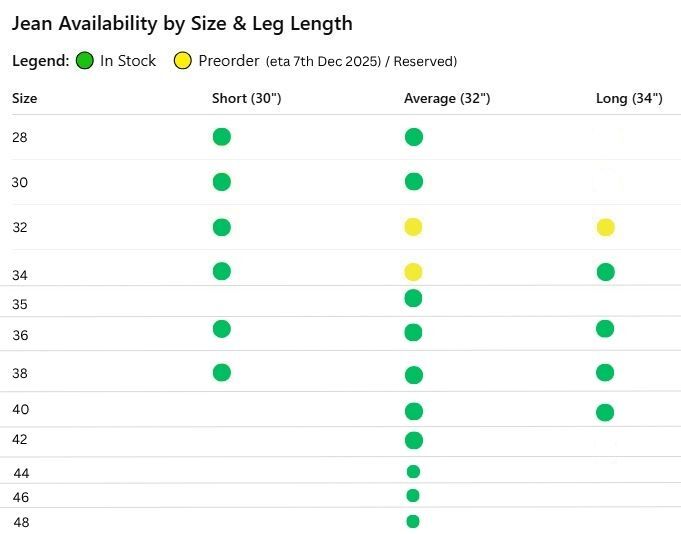
Task: Pick size 44 Average small dot
Action: pos(413,472)
